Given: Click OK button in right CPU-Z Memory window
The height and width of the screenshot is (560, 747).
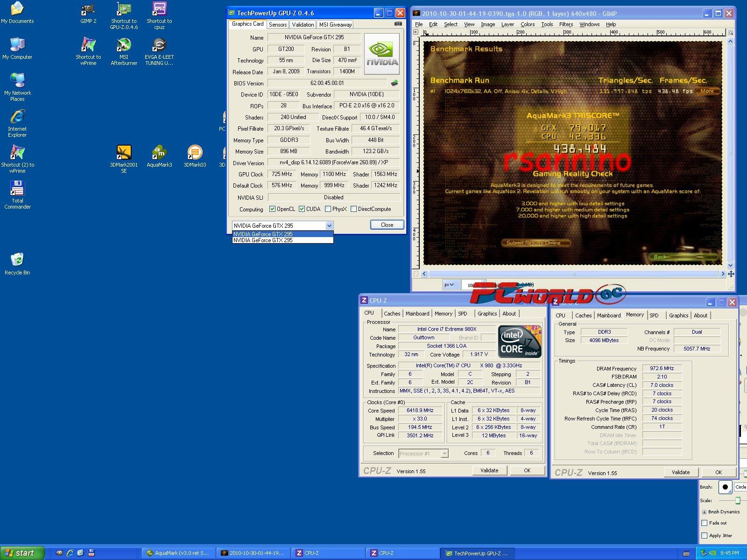Looking at the screenshot, I should [719, 472].
